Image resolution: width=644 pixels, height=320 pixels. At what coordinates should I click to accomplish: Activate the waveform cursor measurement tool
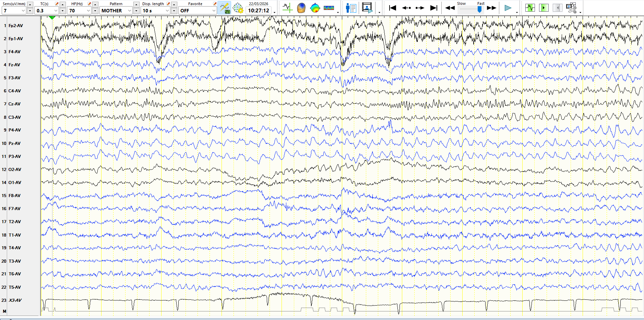click(287, 8)
